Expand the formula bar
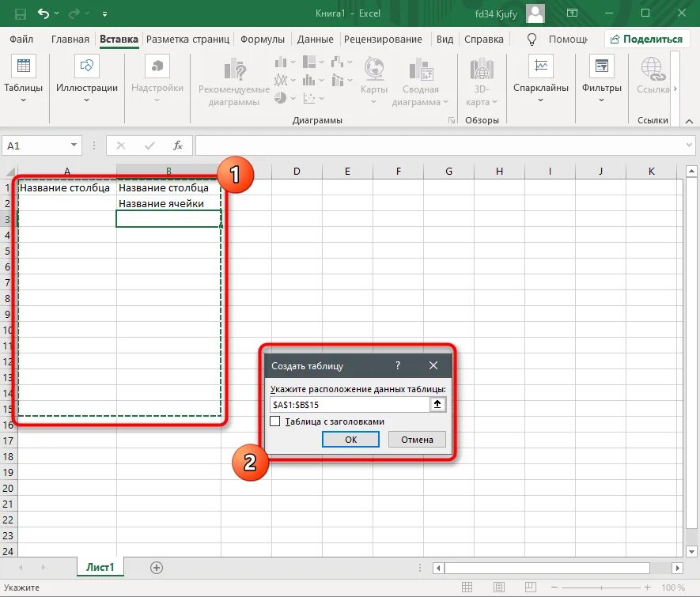This screenshot has height=597, width=700. click(689, 145)
